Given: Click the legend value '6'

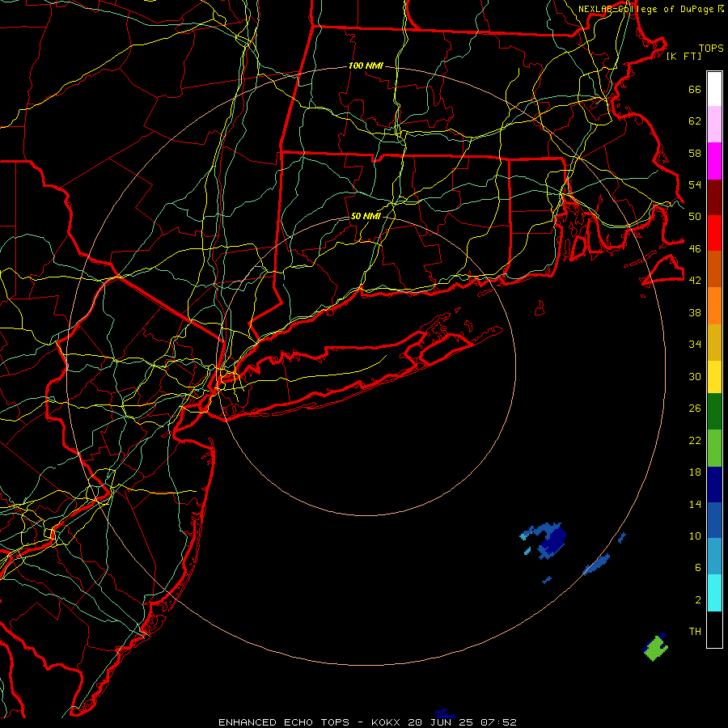Looking at the screenshot, I should coord(698,568).
